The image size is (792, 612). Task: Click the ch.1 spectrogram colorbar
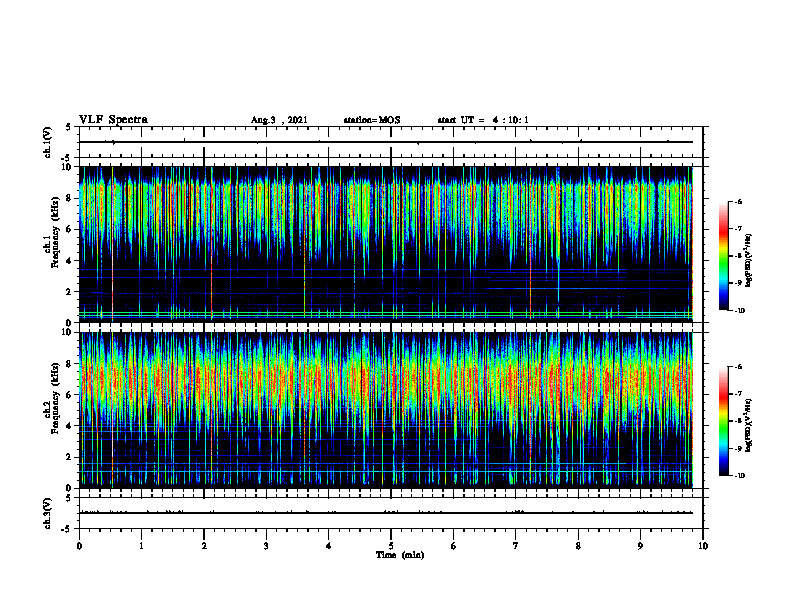coord(723,256)
